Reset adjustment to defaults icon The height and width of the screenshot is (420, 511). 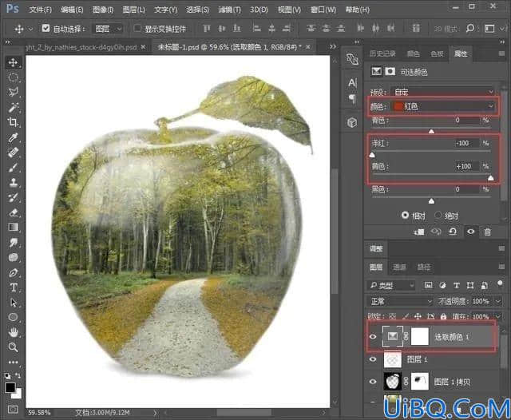453,232
